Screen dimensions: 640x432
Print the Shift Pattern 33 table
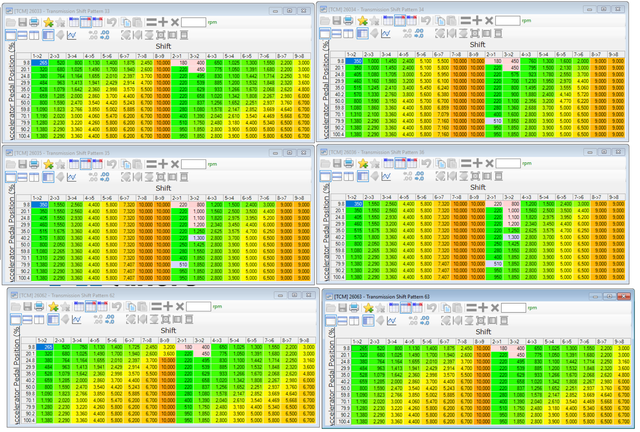[x=34, y=22]
